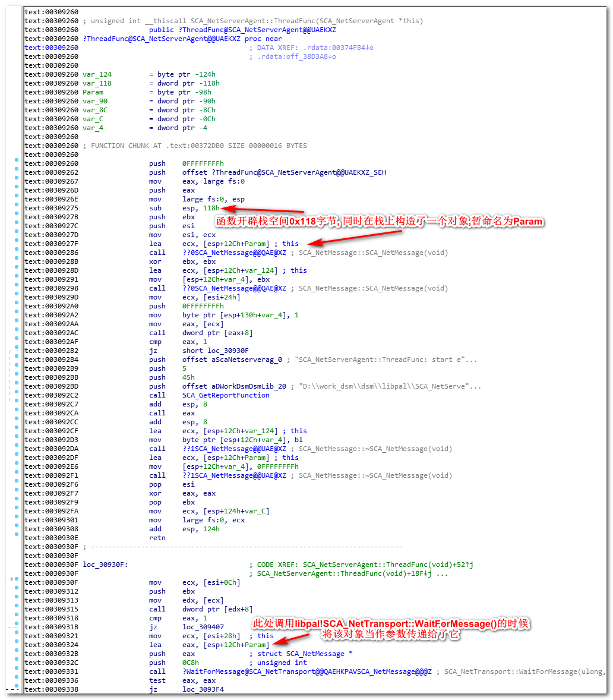Select var_4 definition dword ptr -4
The height and width of the screenshot is (700, 613).
145,128
